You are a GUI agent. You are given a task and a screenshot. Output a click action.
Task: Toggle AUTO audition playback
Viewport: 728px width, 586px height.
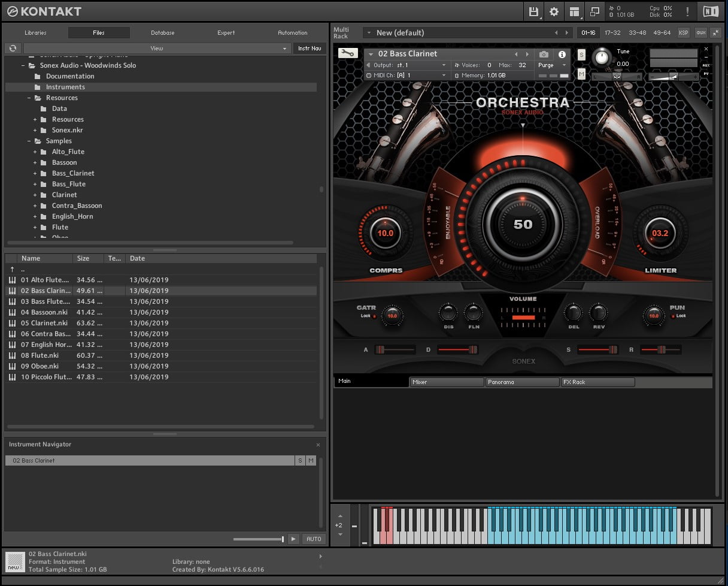(x=314, y=539)
